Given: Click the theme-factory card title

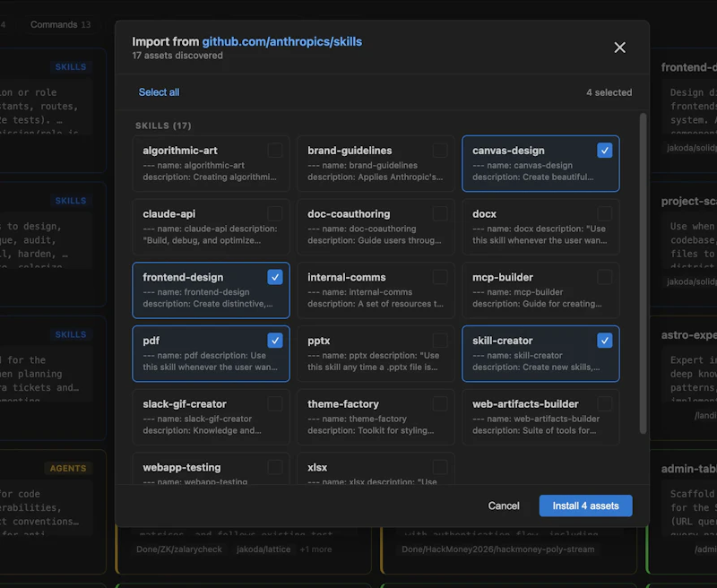Looking at the screenshot, I should pos(343,404).
